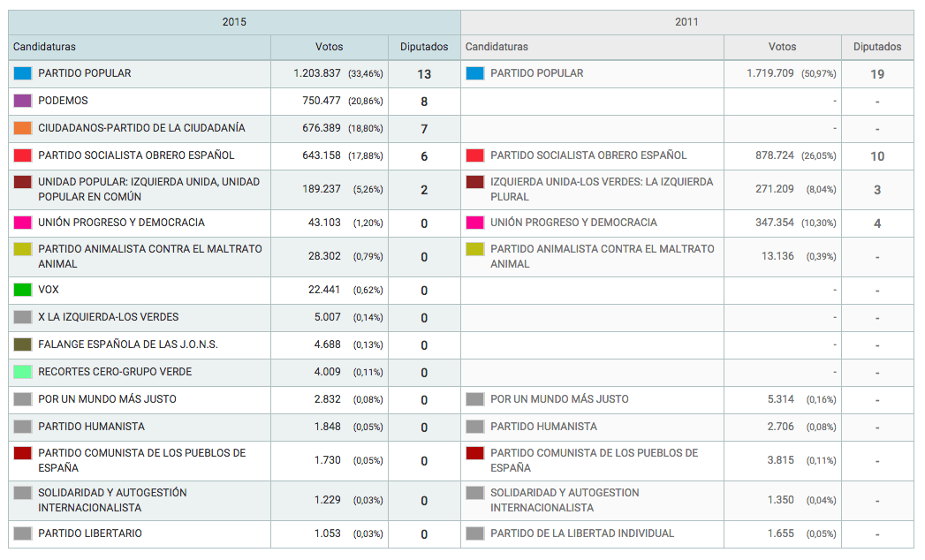Select PARTIDO HUMANISTA in the 2011 table
Image resolution: width=925 pixels, height=560 pixels.
point(544,427)
